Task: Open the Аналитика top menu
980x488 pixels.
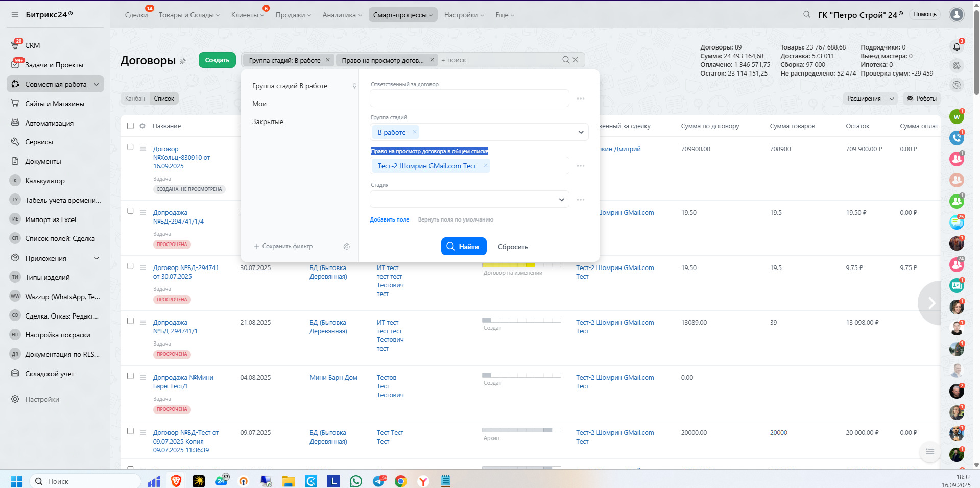Action: point(342,15)
